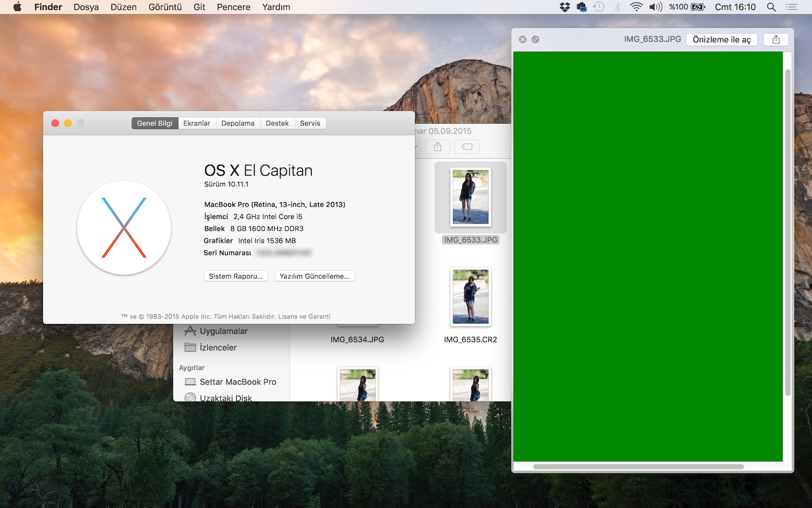The height and width of the screenshot is (508, 812).
Task: Click the 8 GB 1600 MHz DDR3 value
Action: [267, 229]
